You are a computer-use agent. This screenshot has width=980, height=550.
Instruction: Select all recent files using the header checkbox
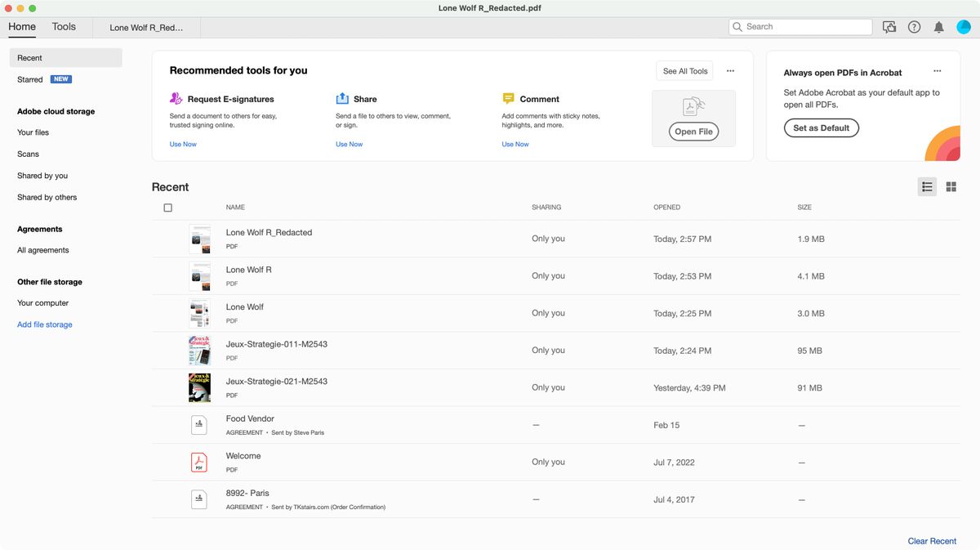[167, 208]
